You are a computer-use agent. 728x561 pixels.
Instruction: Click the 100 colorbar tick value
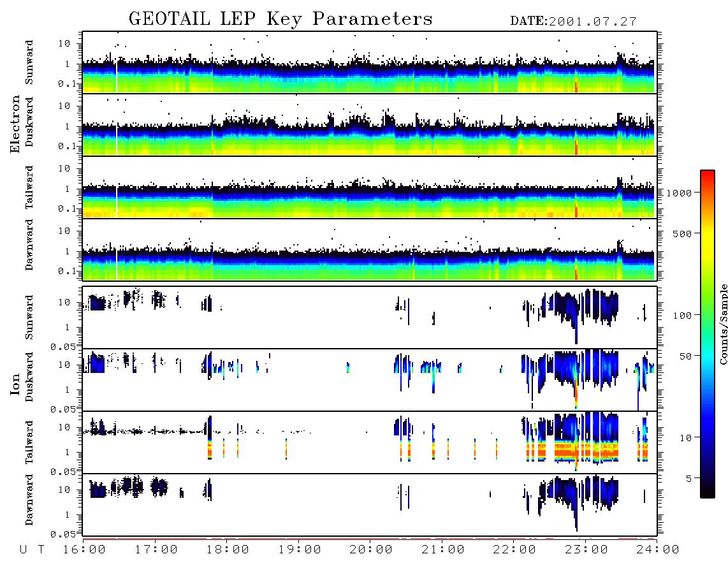point(683,316)
